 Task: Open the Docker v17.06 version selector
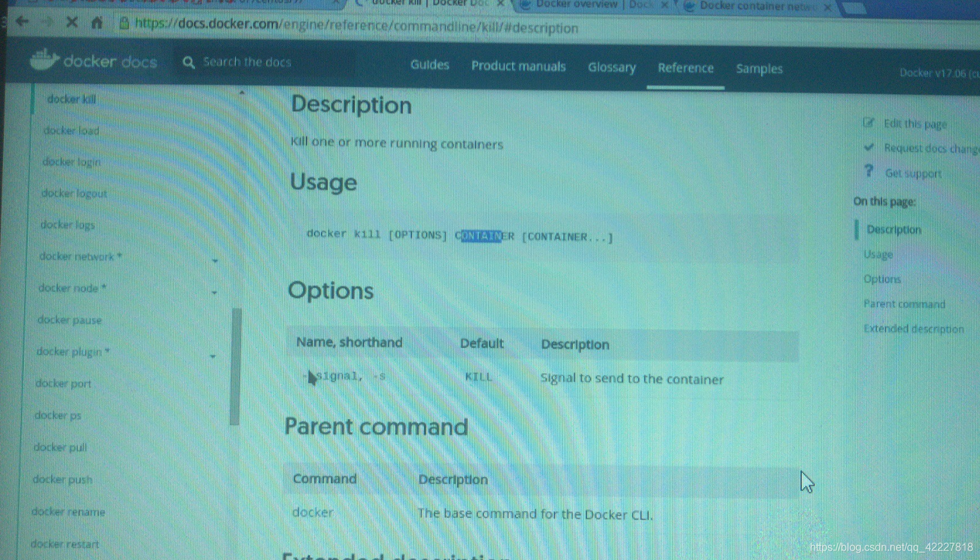939,73
